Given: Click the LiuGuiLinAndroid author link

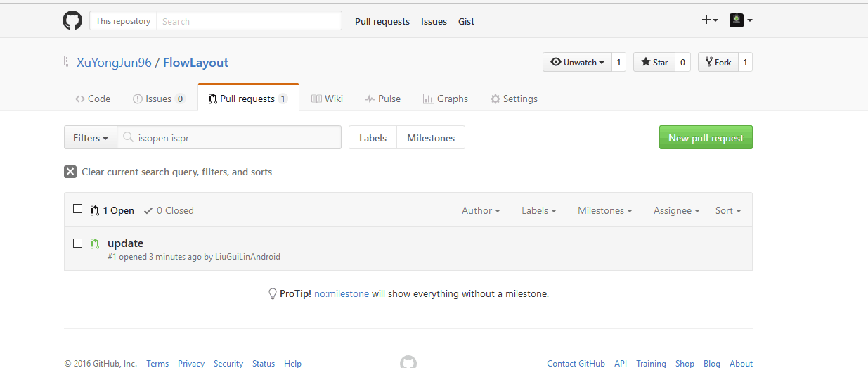Looking at the screenshot, I should [x=247, y=257].
